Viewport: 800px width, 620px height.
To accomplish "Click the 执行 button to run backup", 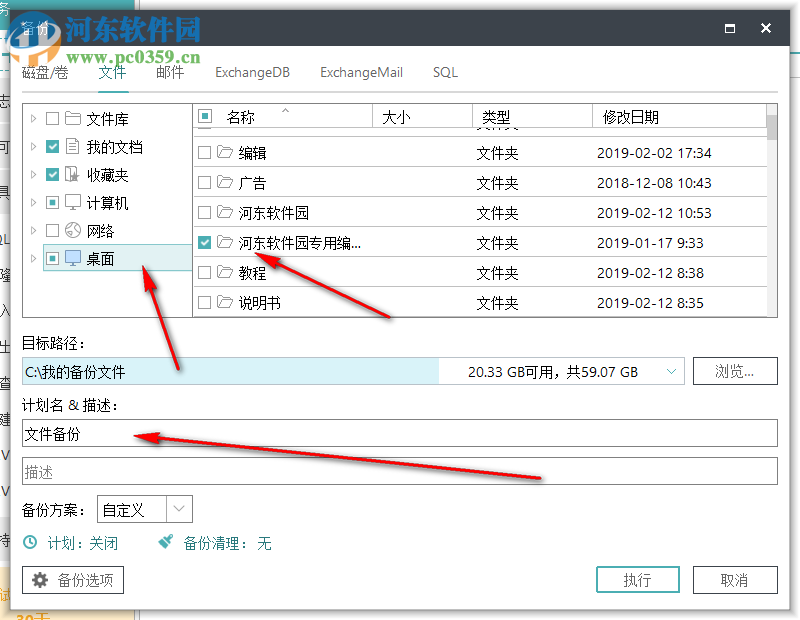I will (637, 579).
